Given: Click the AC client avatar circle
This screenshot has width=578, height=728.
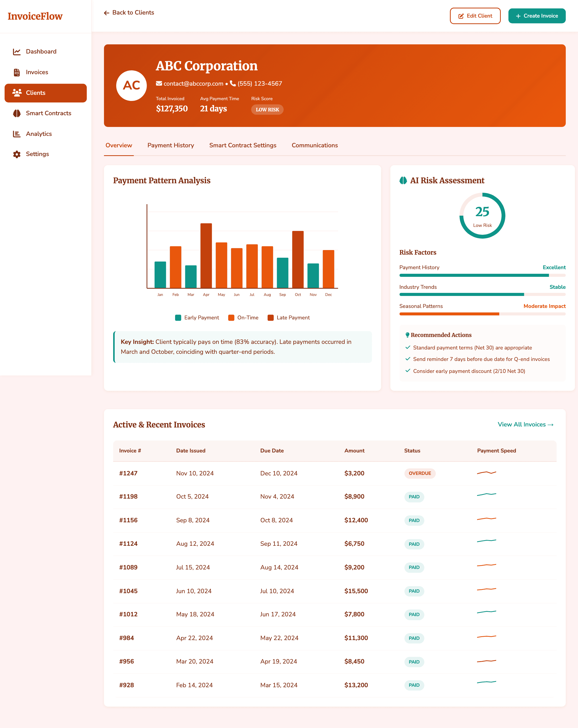Looking at the screenshot, I should pyautogui.click(x=131, y=85).
